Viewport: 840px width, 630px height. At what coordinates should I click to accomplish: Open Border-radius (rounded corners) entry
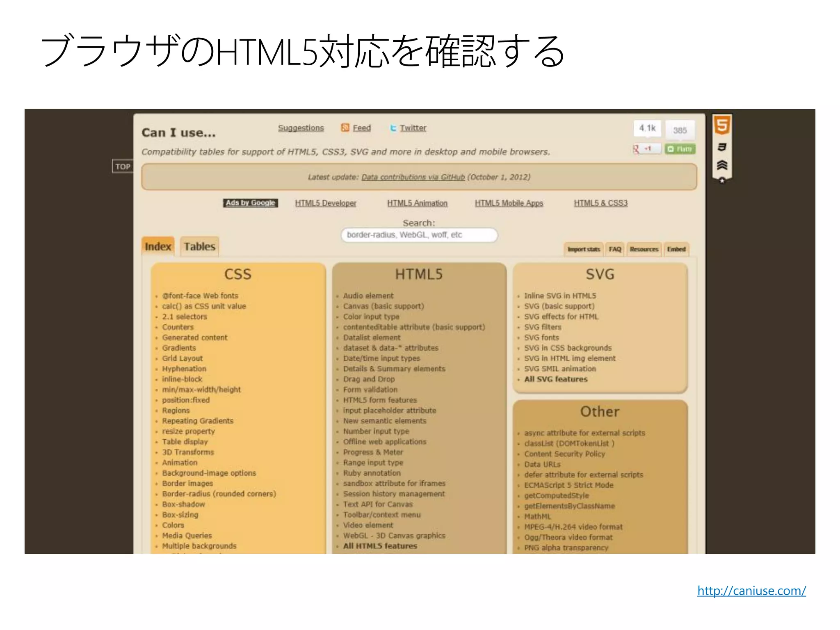tap(219, 494)
